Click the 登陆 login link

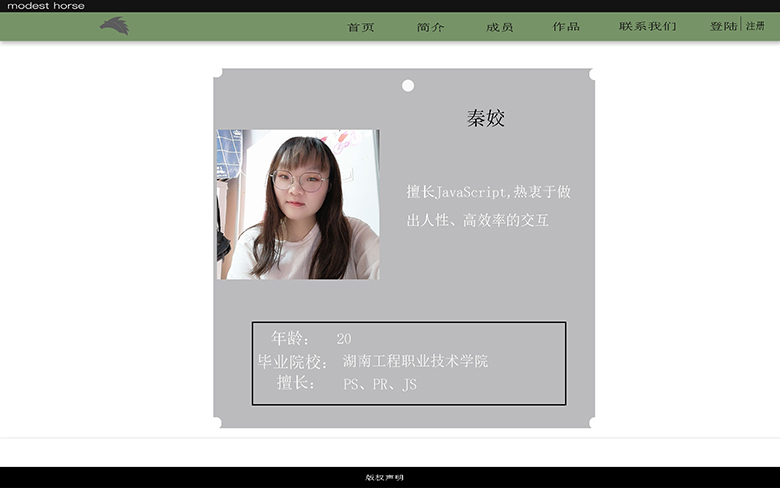coord(723,27)
